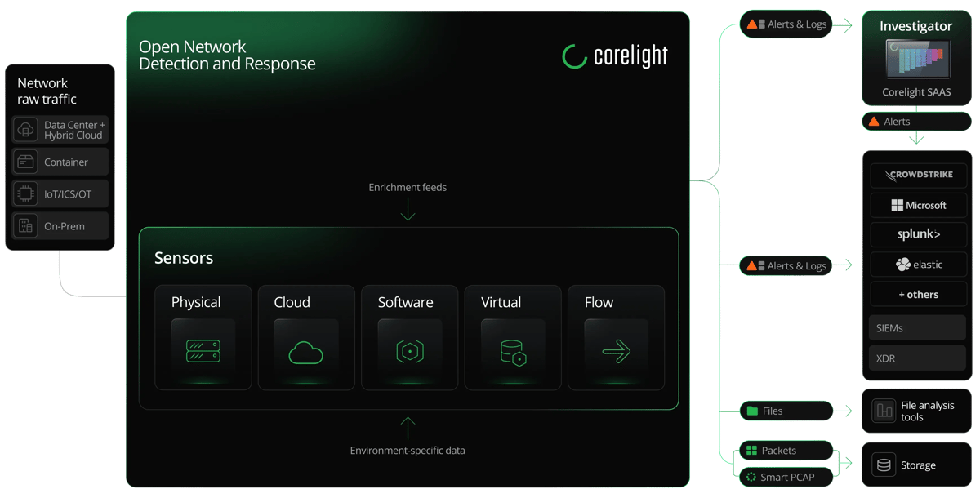Screen dimensions: 980x498
Task: Click the File analysis tools label
Action: (928, 411)
